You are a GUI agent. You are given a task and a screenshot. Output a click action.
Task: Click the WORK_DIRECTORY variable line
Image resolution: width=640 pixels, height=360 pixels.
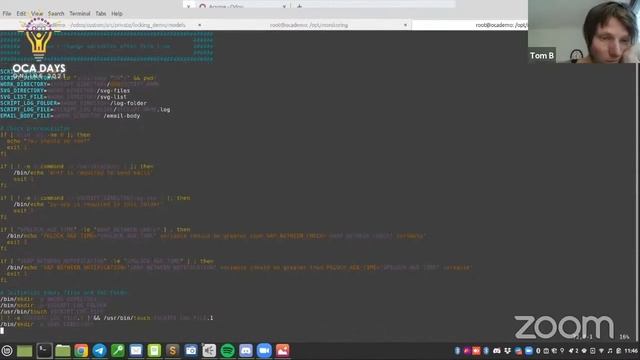point(80,84)
